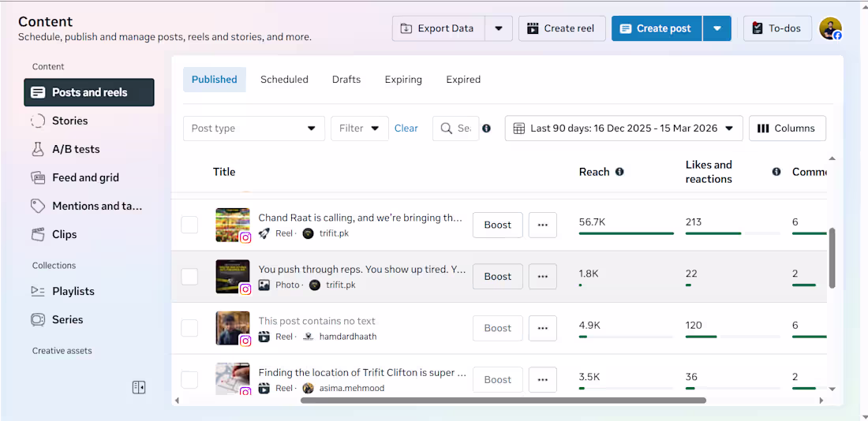Open Trifit Clifton reel thumbnail
This screenshot has height=421, width=868.
233,379
